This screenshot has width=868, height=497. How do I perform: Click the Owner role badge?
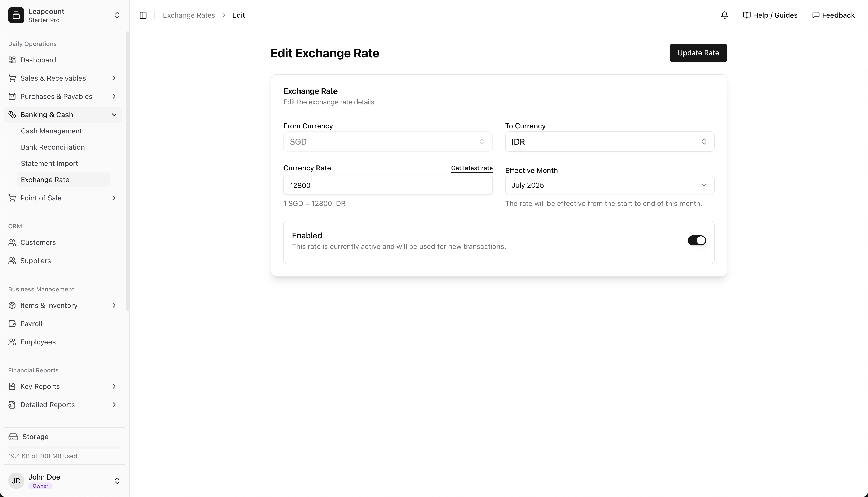point(40,486)
